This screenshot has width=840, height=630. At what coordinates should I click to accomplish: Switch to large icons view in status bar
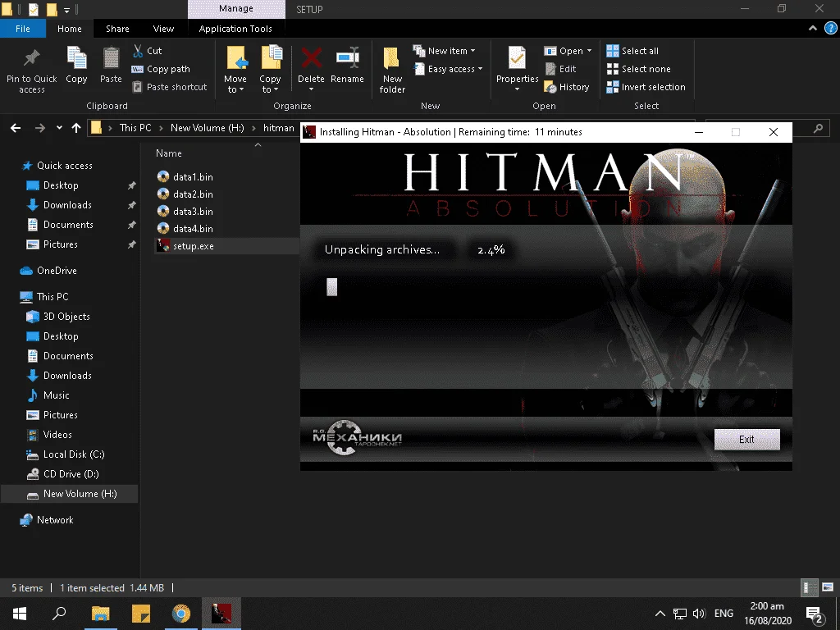[828, 587]
